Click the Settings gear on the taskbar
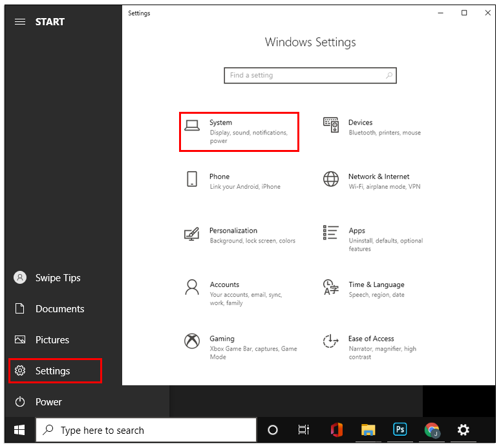Image resolution: width=501 pixels, height=448 pixels. coord(464,430)
